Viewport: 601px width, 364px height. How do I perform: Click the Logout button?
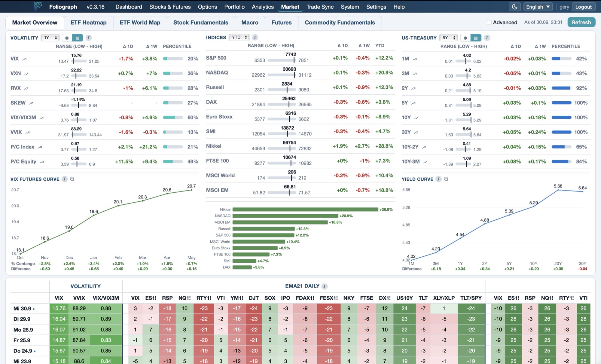pos(583,7)
